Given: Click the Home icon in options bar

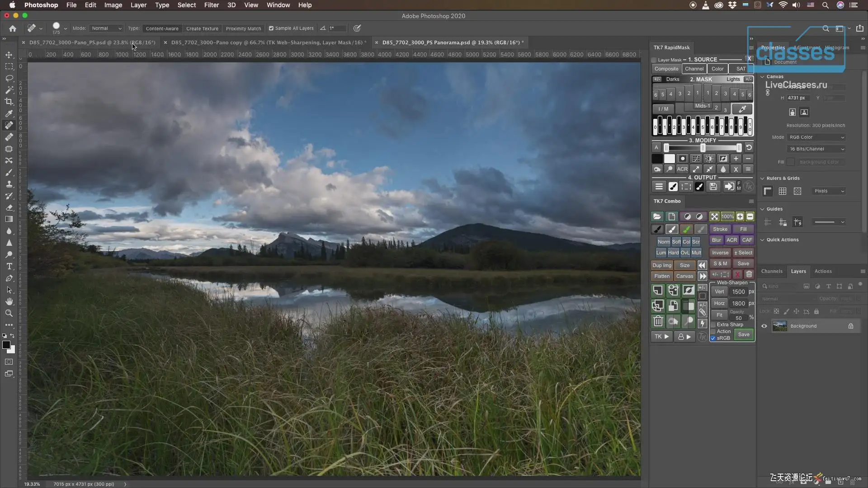Looking at the screenshot, I should [13, 28].
